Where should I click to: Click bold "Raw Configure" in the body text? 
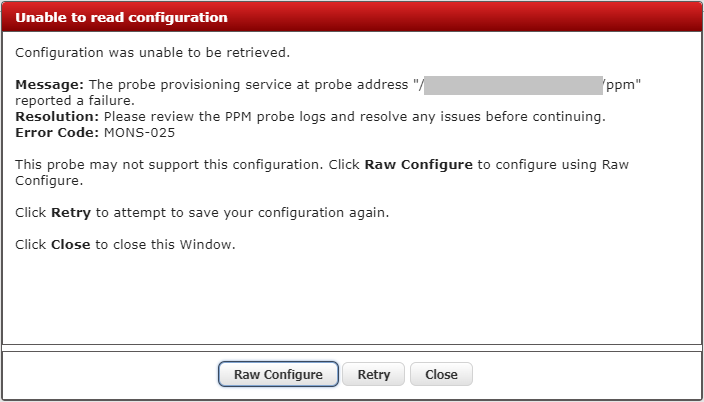pyautogui.click(x=418, y=164)
